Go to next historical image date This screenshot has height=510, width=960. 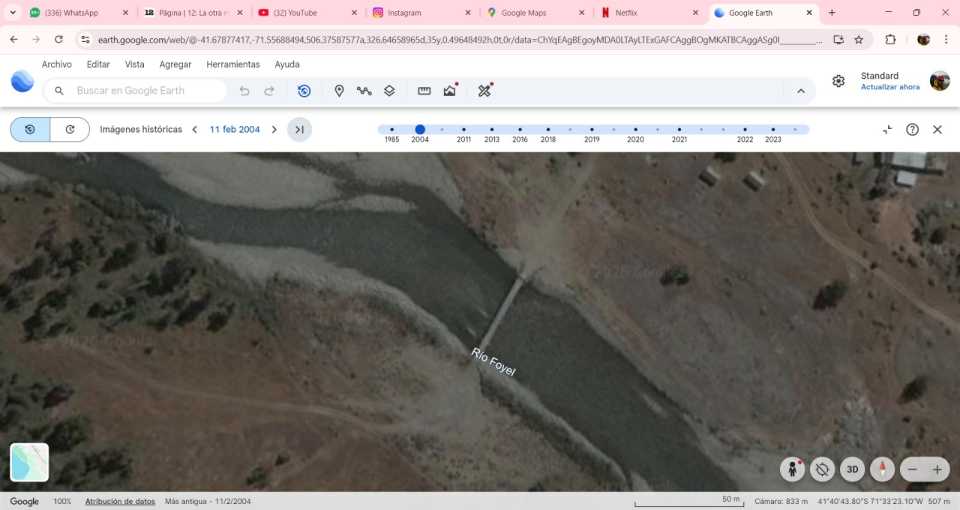tap(274, 130)
